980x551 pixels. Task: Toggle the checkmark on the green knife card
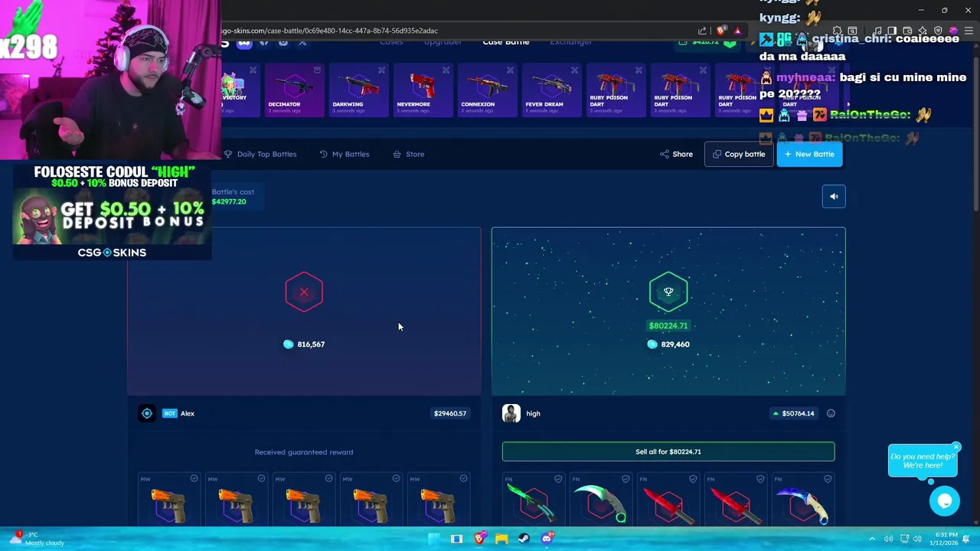coord(558,479)
